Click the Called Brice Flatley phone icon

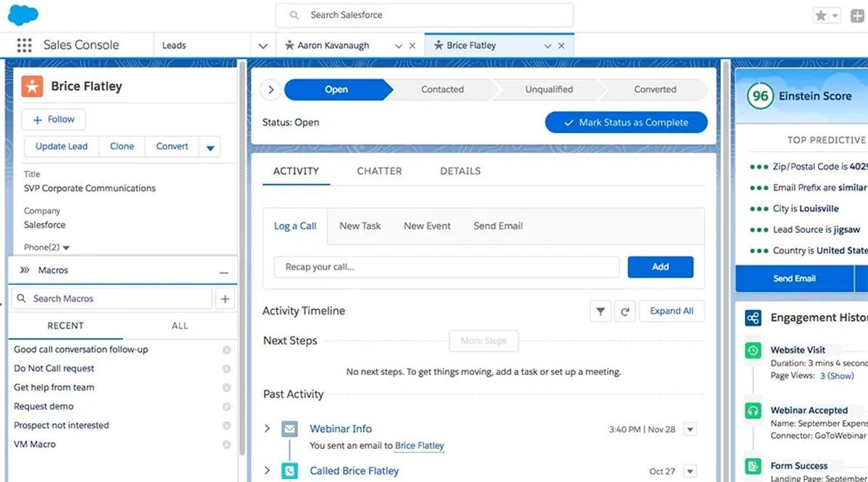click(289, 470)
